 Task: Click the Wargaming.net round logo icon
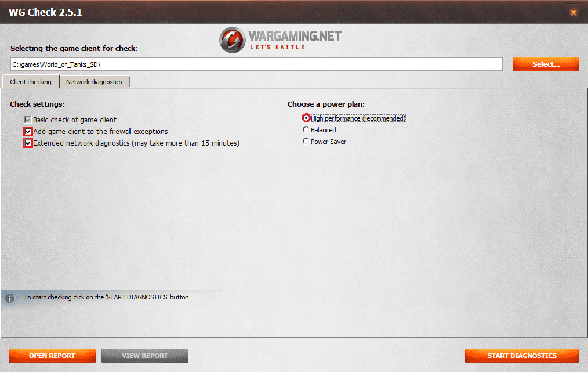click(233, 40)
